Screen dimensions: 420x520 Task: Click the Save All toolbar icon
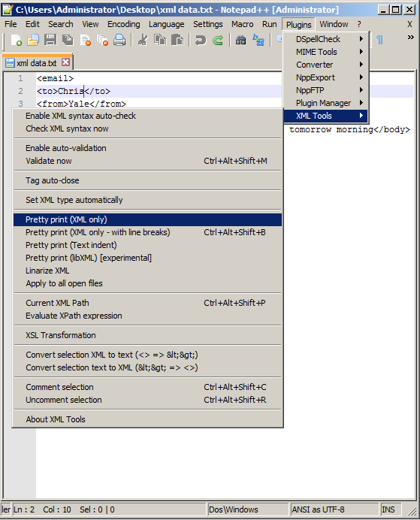(x=68, y=40)
